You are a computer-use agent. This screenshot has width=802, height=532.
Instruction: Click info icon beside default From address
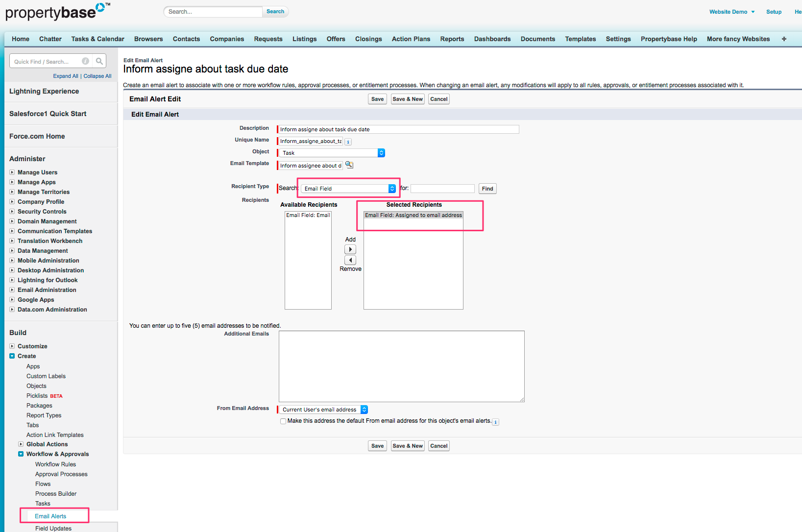click(496, 422)
